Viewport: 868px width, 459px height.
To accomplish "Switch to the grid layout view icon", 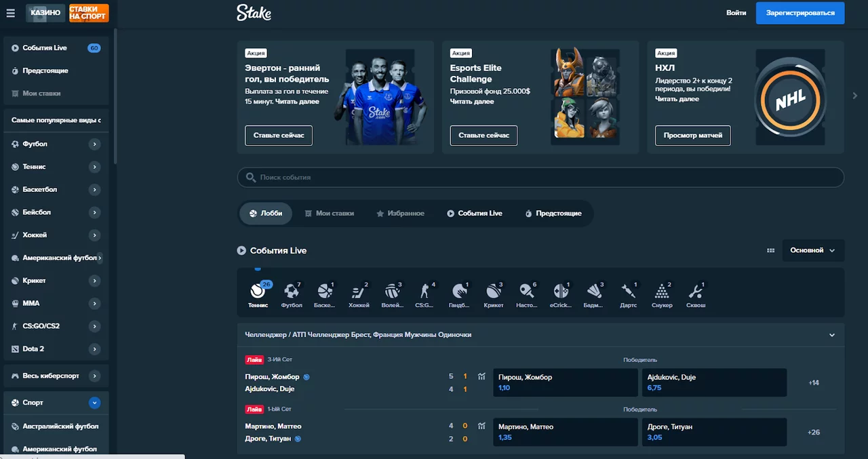I will 770,250.
